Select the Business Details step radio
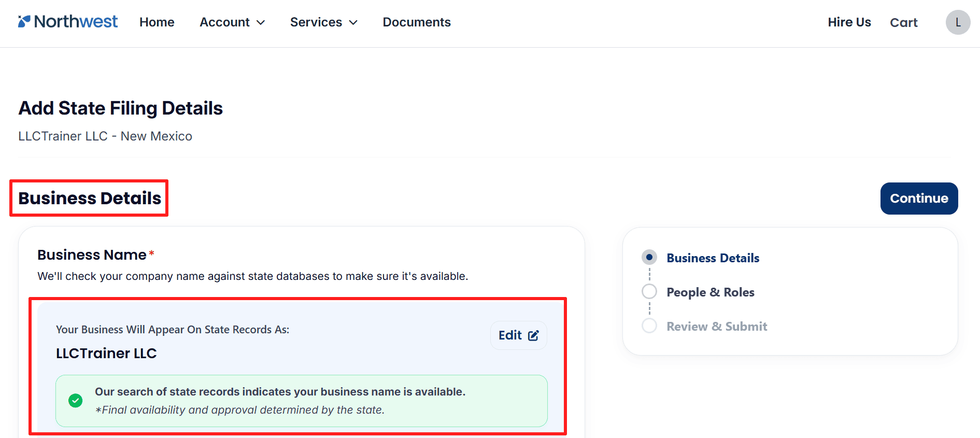 tap(649, 257)
